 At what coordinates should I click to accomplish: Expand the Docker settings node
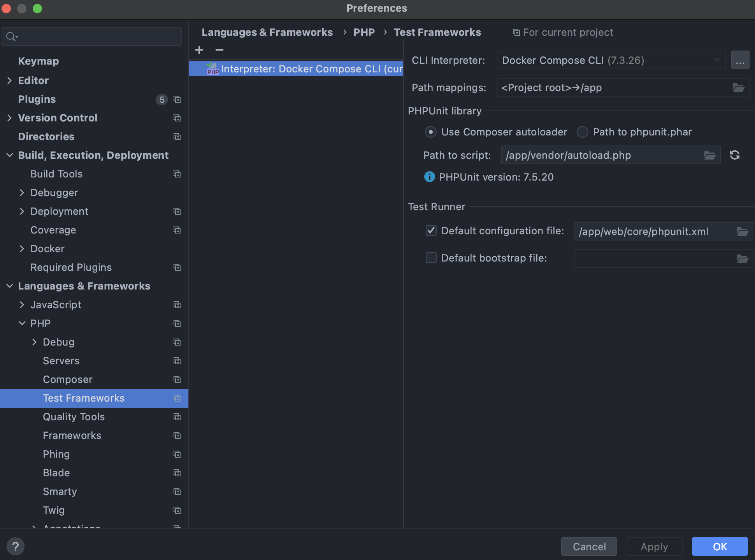click(x=22, y=249)
